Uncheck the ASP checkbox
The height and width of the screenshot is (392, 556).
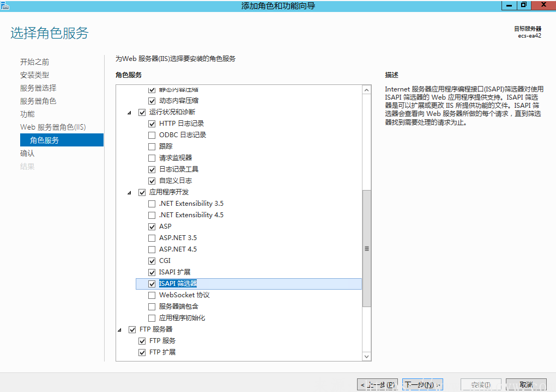point(152,226)
